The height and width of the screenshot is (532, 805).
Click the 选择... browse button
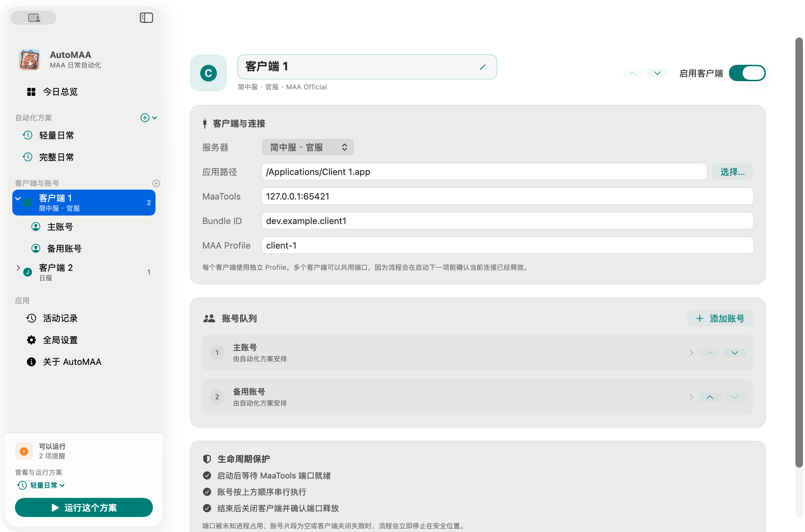tap(733, 172)
